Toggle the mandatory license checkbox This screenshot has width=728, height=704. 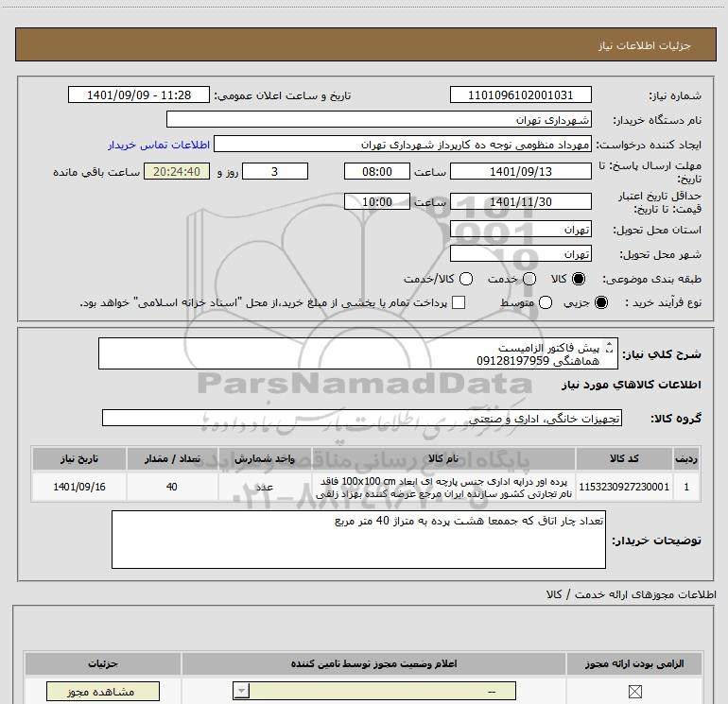tap(634, 692)
